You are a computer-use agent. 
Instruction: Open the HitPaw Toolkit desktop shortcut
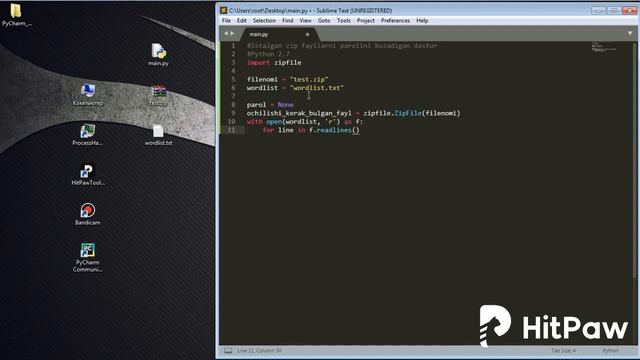(87, 174)
